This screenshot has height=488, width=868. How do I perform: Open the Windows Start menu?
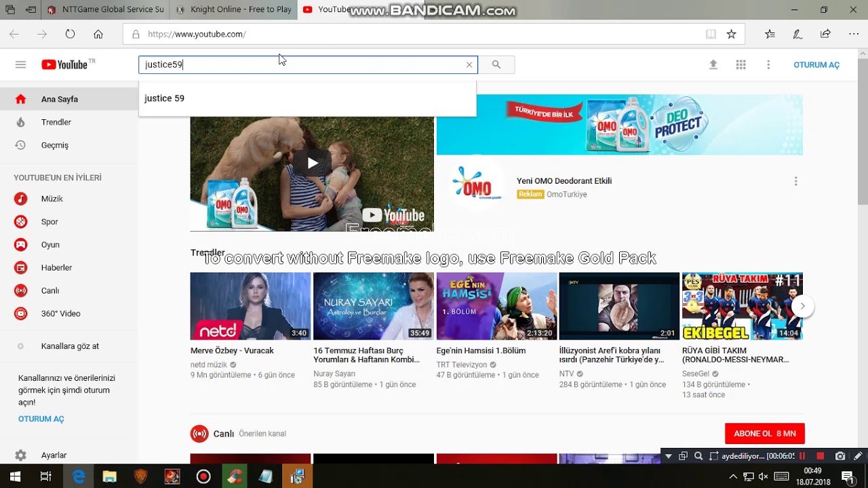coord(15,476)
